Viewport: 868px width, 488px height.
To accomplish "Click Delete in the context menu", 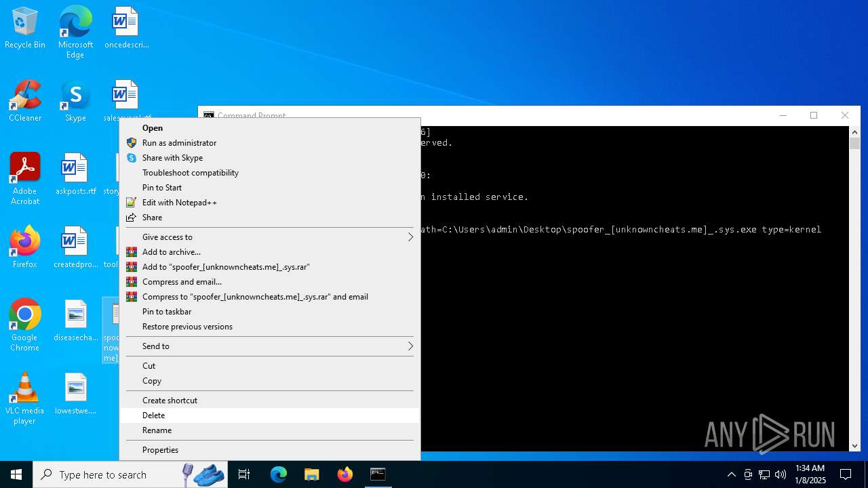I will [x=269, y=415].
